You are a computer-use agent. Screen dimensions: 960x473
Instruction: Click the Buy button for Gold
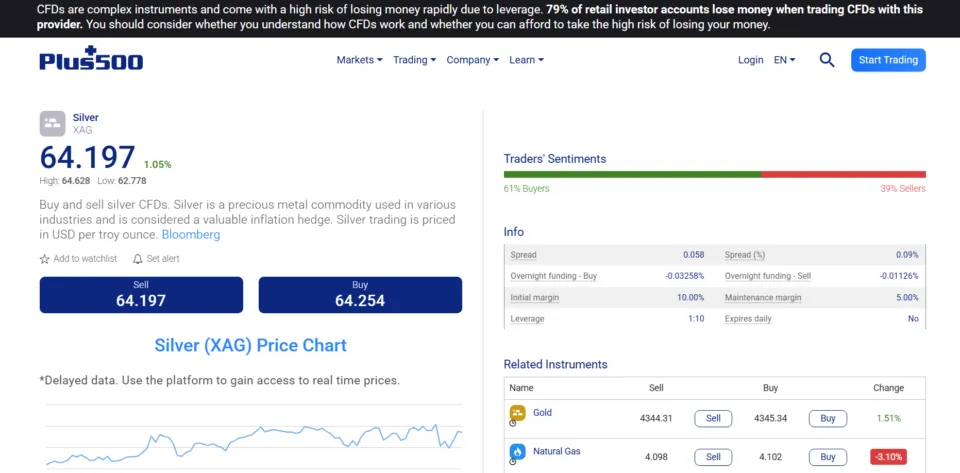[x=828, y=419]
